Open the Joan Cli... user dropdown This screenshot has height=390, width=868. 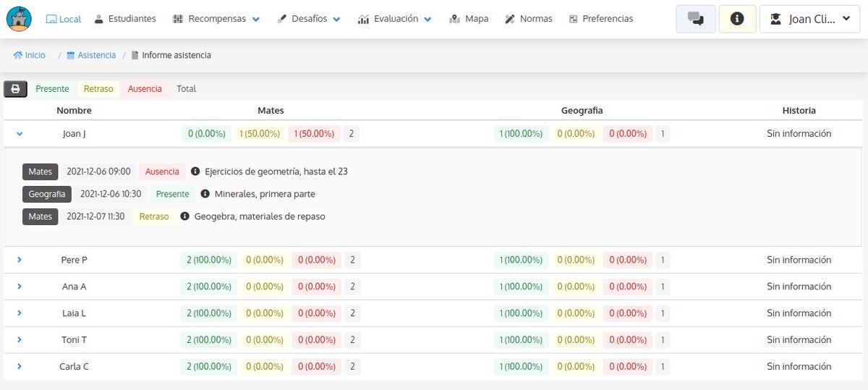810,19
